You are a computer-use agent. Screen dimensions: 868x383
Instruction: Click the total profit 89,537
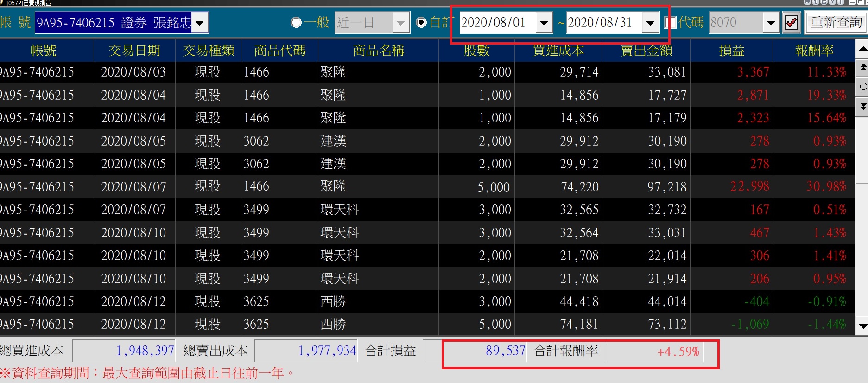506,351
